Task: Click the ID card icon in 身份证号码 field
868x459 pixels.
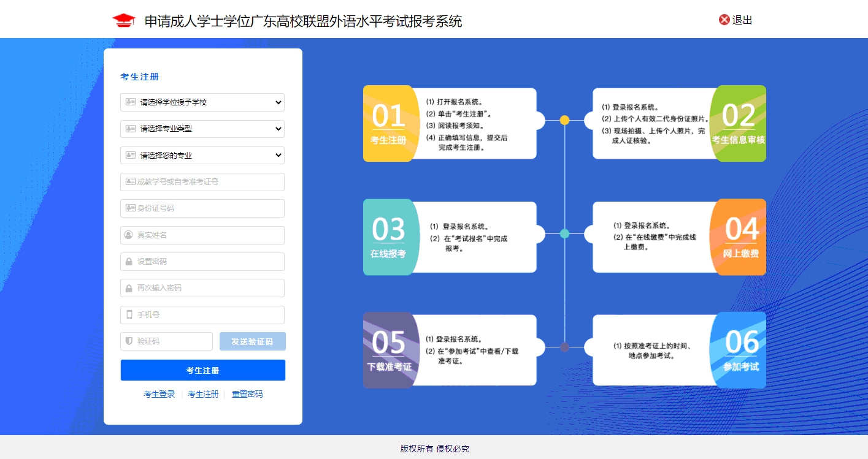Action: point(130,208)
